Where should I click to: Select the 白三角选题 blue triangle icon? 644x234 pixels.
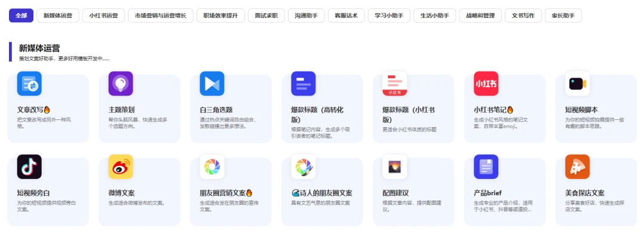[x=212, y=84]
